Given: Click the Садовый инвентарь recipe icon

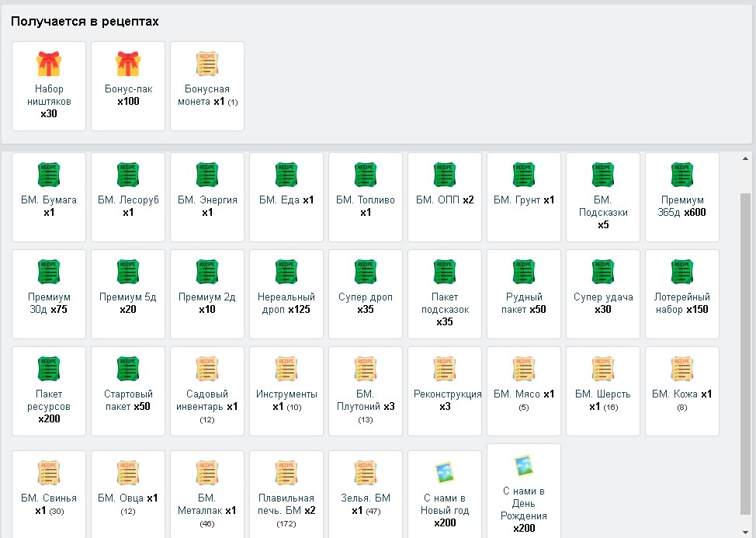Looking at the screenshot, I should [207, 369].
